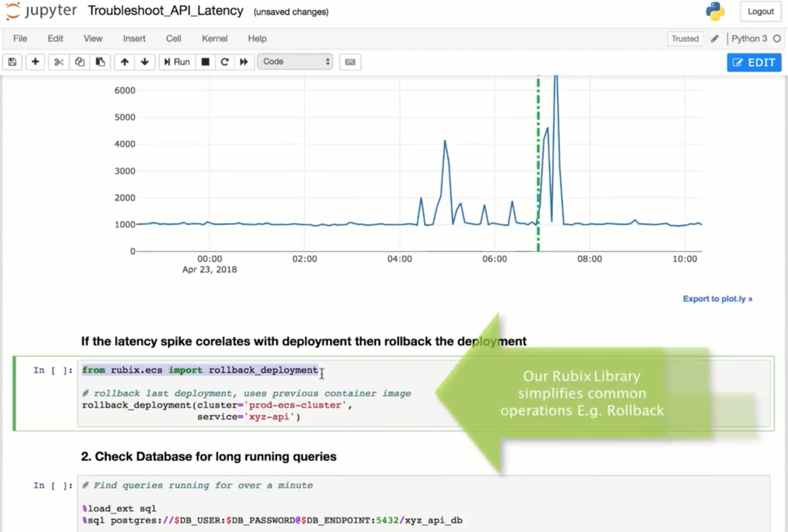Insert a new cell with plus icon
Screen dimensions: 788x532
coord(35,62)
